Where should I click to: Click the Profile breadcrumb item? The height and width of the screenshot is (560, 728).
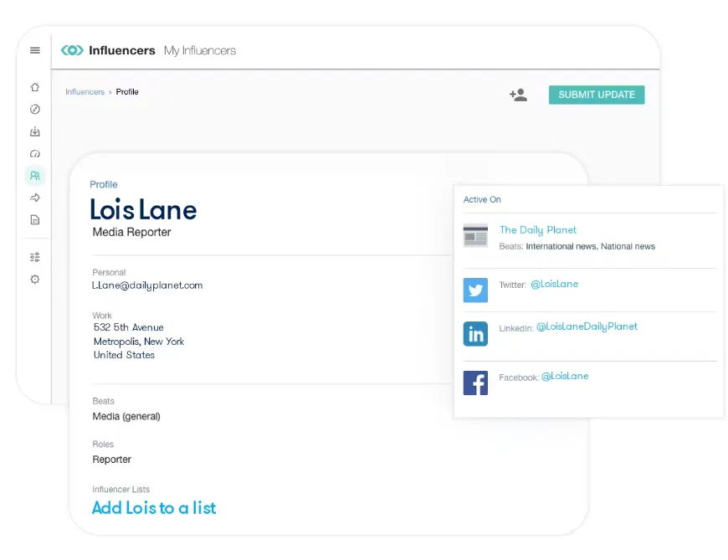127,92
